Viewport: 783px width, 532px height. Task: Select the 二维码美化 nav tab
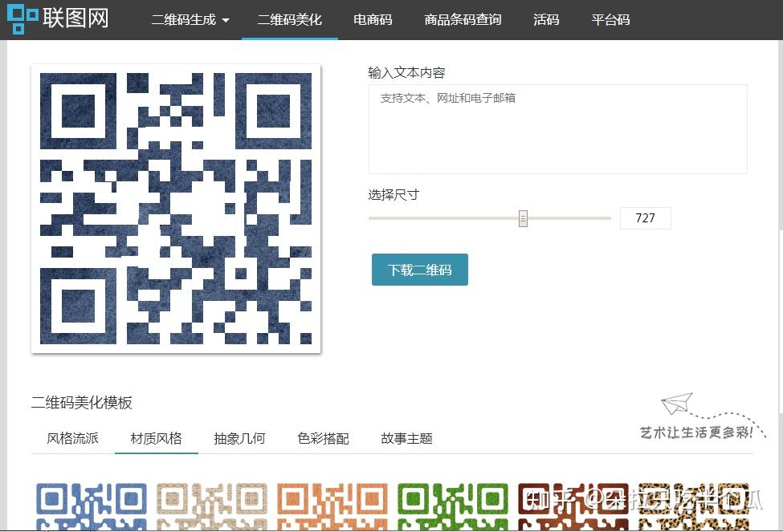[290, 20]
